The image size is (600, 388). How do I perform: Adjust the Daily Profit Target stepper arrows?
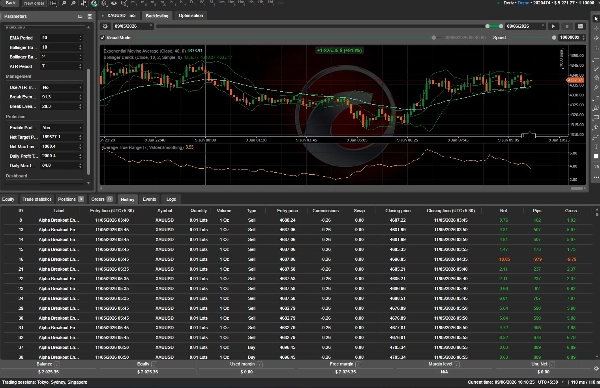tap(80, 156)
